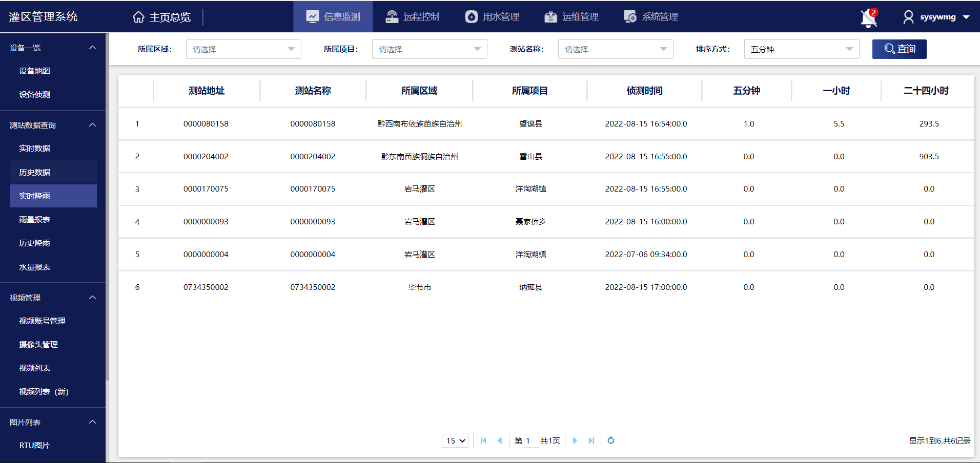
Task: Click 纳雍县 project cell
Action: point(530,287)
